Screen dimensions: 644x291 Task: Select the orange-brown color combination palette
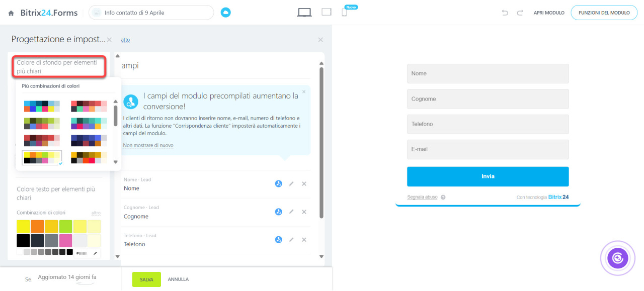(89, 158)
